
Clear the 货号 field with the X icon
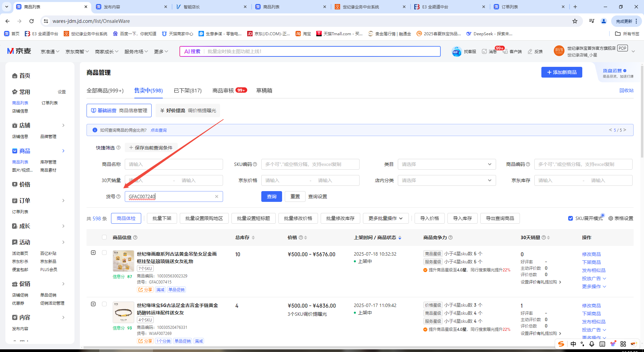[217, 196]
